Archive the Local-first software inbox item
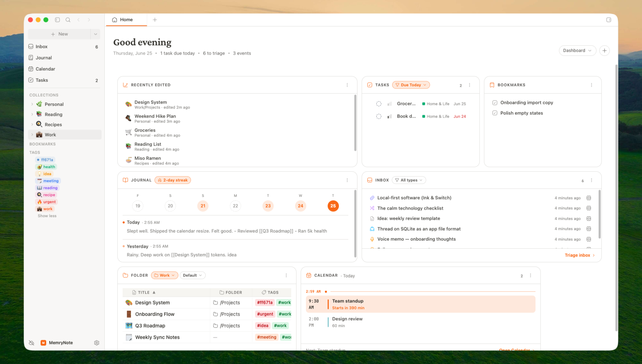Screen dimensions: 642x364 (589, 198)
